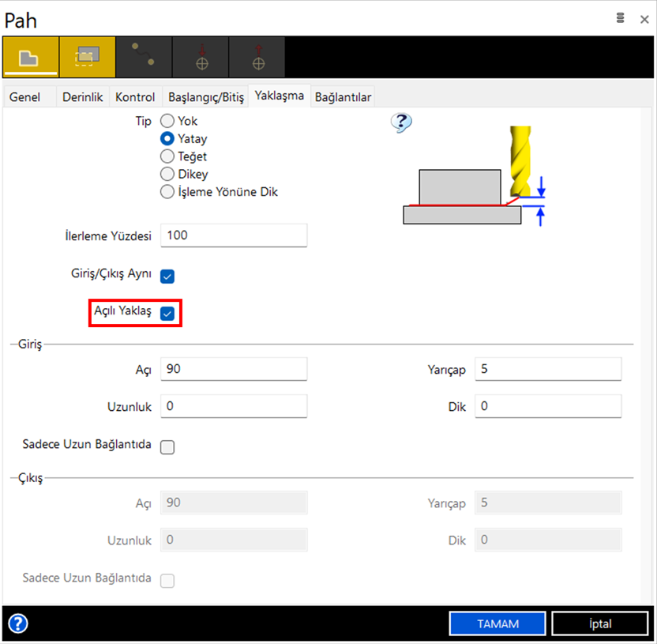Click the lead-out point toolbar icon

tap(257, 57)
